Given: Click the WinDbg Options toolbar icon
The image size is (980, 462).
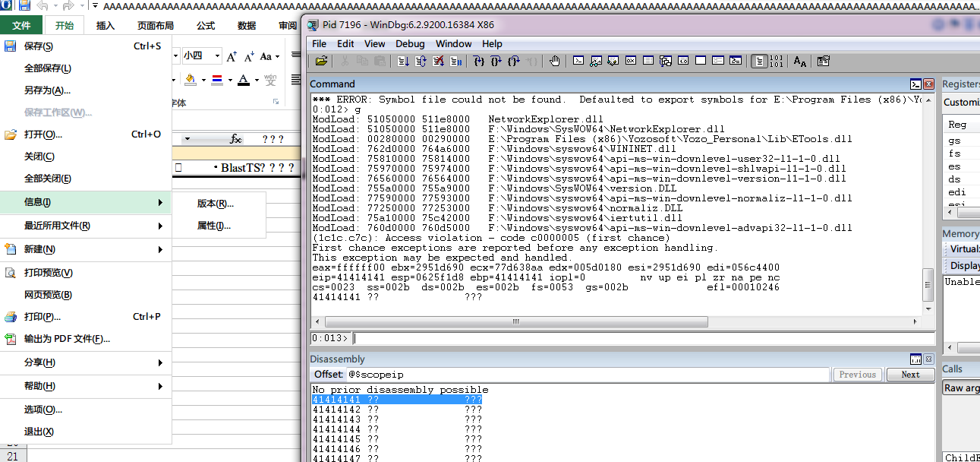Looking at the screenshot, I should click(x=824, y=61).
